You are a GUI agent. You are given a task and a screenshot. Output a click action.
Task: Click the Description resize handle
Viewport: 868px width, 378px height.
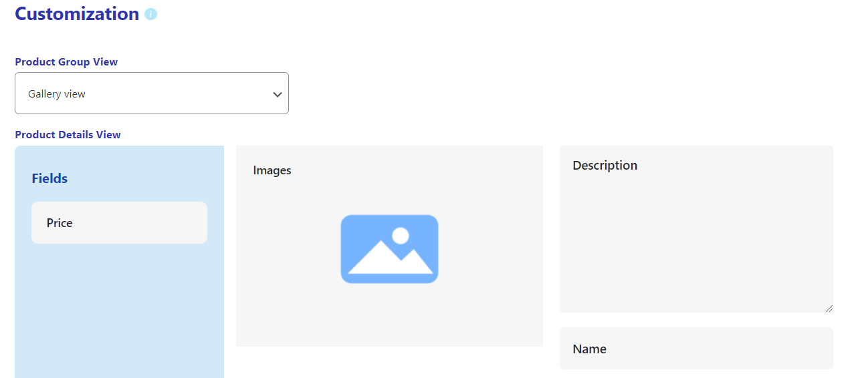(x=829, y=308)
